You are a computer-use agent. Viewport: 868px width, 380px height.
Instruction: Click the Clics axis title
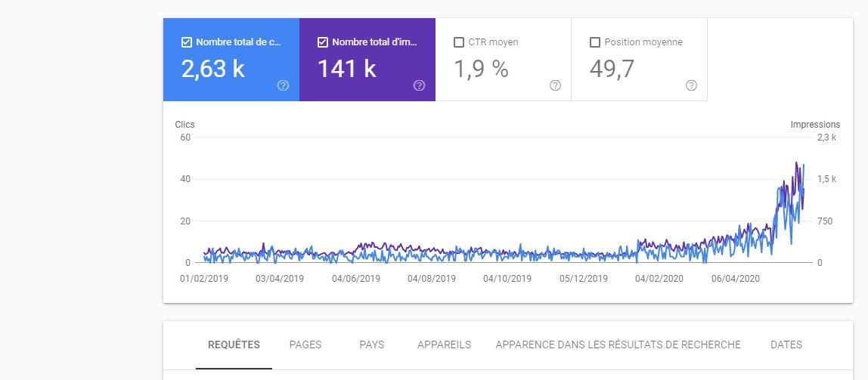pyautogui.click(x=184, y=125)
